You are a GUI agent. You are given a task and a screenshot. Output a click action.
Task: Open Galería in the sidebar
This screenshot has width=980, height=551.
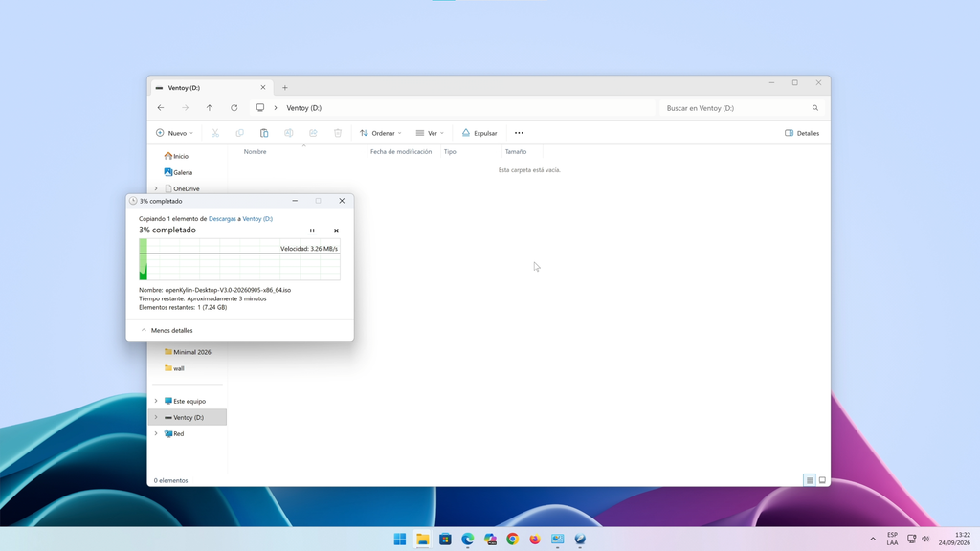coord(178,172)
